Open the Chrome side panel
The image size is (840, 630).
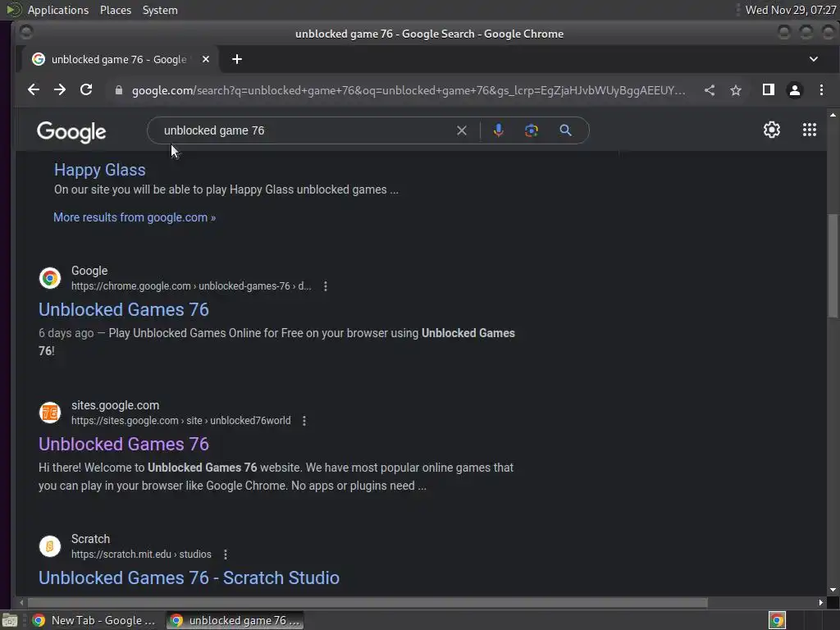768,90
